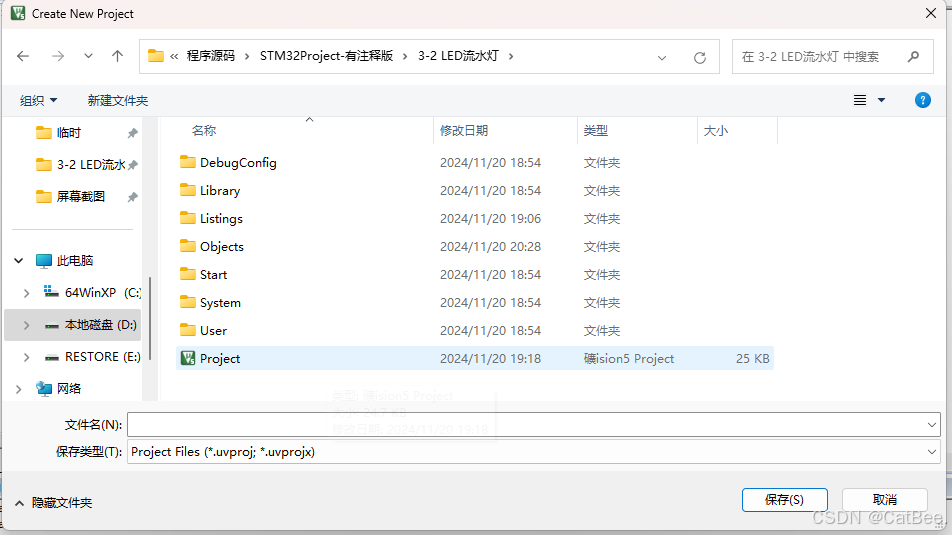Go up one folder level
The width and height of the screenshot is (952, 535).
point(117,56)
